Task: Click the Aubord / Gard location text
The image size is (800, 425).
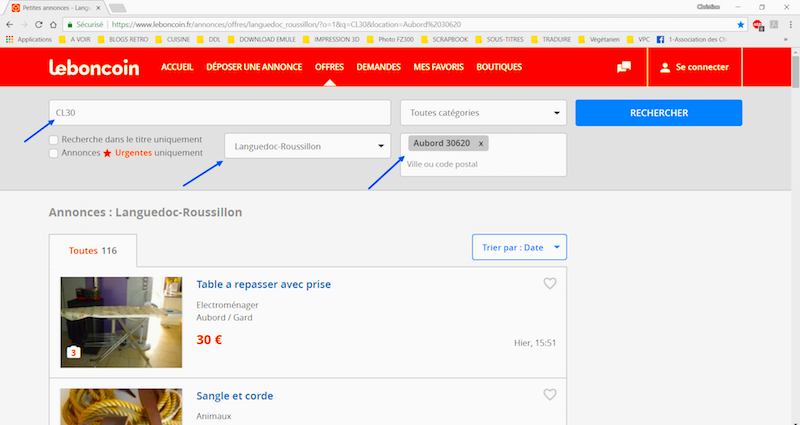Action: 224,317
